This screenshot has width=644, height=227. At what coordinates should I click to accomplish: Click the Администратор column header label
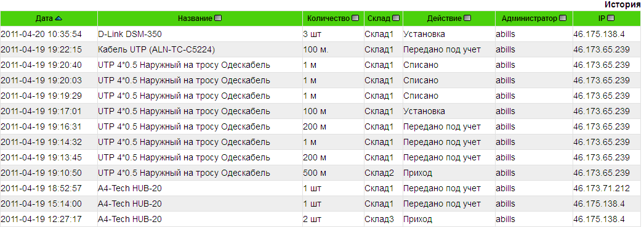pyautogui.click(x=529, y=19)
